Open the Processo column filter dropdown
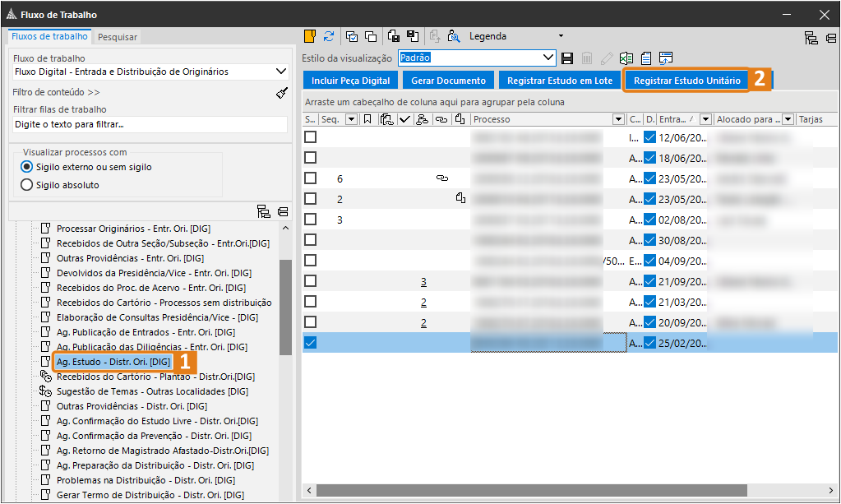841x504 pixels. coord(618,119)
